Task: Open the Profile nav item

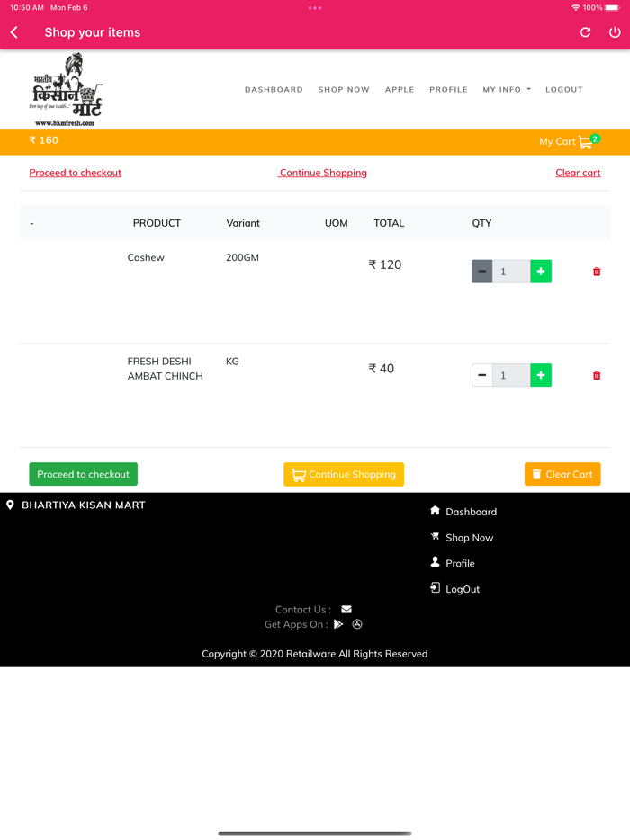Action: (448, 89)
